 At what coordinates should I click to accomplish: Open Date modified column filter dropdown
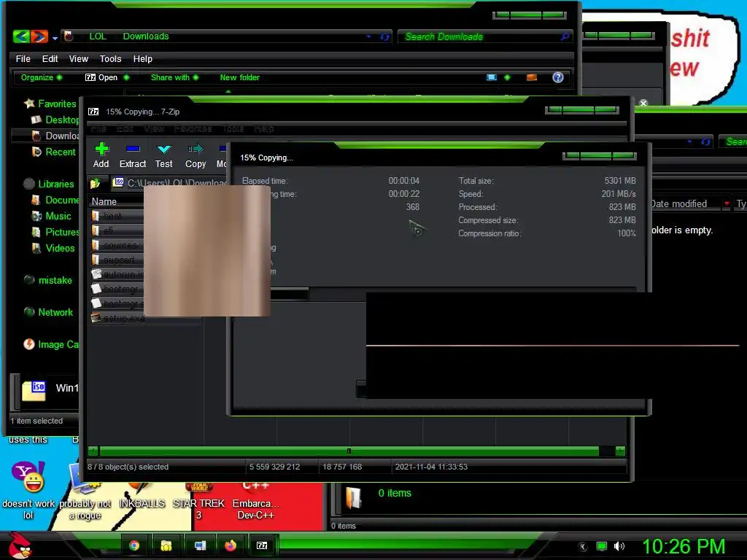pyautogui.click(x=727, y=204)
